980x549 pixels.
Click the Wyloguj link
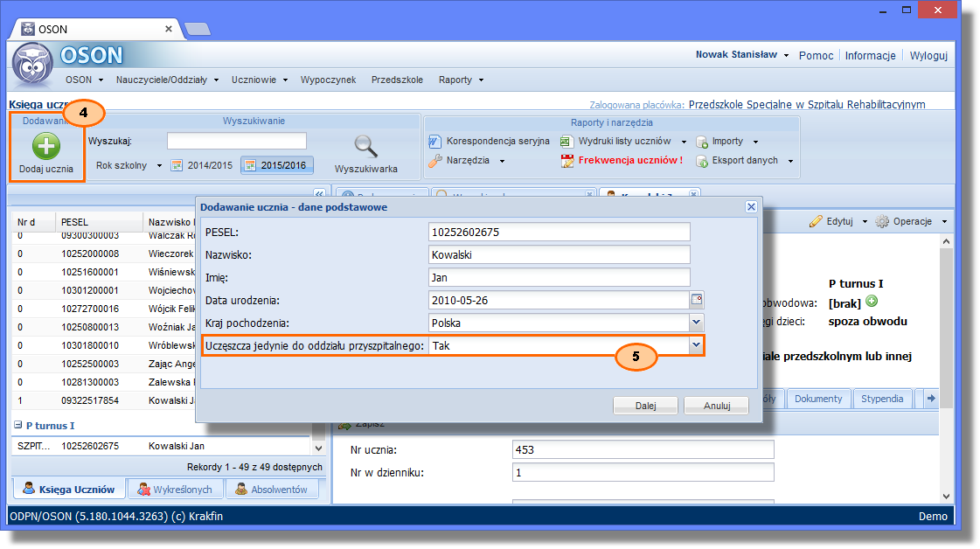click(x=928, y=55)
